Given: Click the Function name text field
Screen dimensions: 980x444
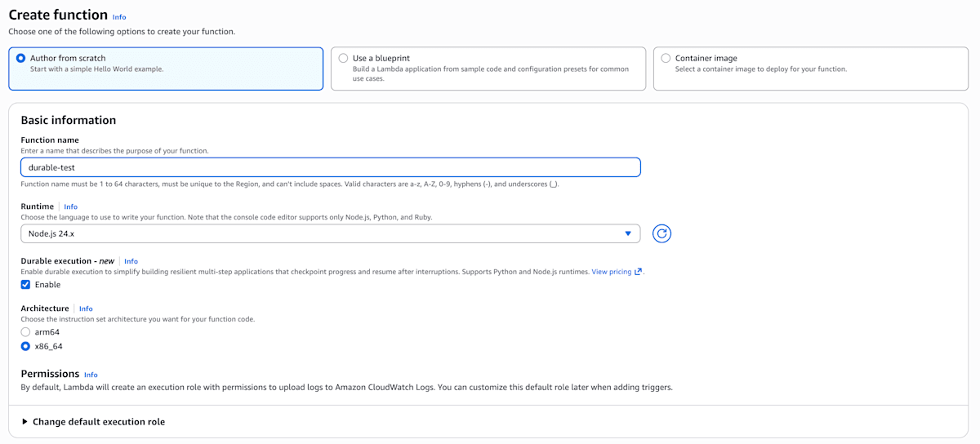Looking at the screenshot, I should pyautogui.click(x=330, y=167).
